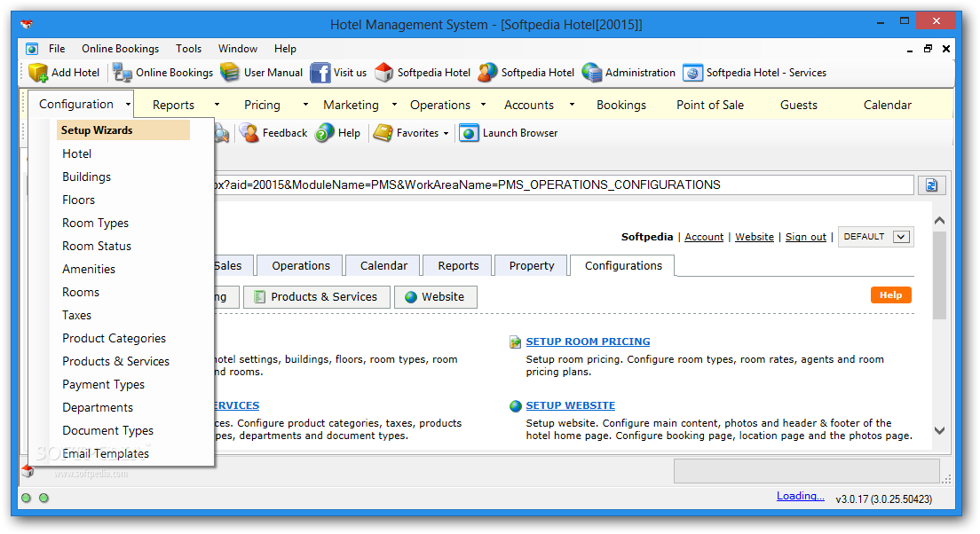Open Online Bookings from the toolbar icon
Screen dimensions: 980x534
click(x=122, y=73)
